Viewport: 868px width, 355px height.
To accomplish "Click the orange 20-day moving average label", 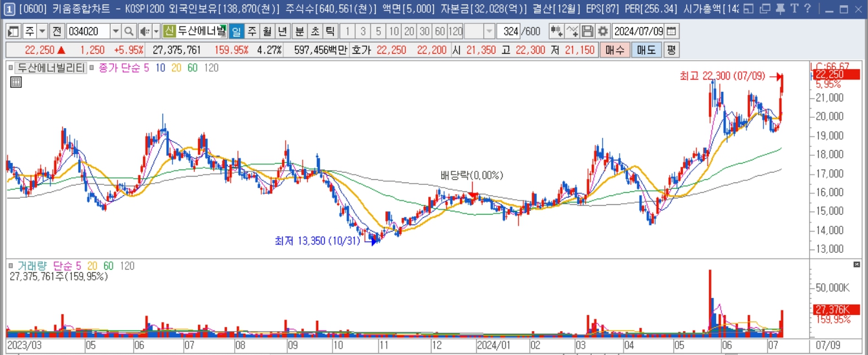I will [x=177, y=67].
